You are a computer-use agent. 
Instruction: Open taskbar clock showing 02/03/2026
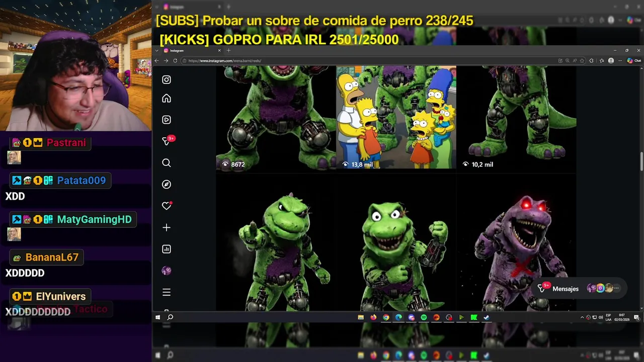(x=622, y=317)
